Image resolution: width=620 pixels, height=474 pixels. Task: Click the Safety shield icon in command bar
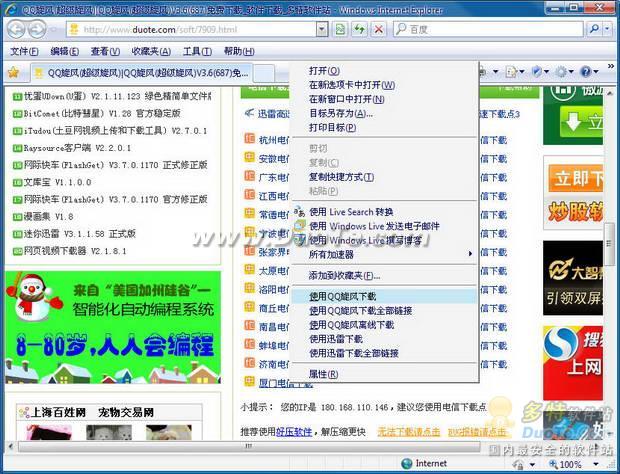tap(539, 72)
